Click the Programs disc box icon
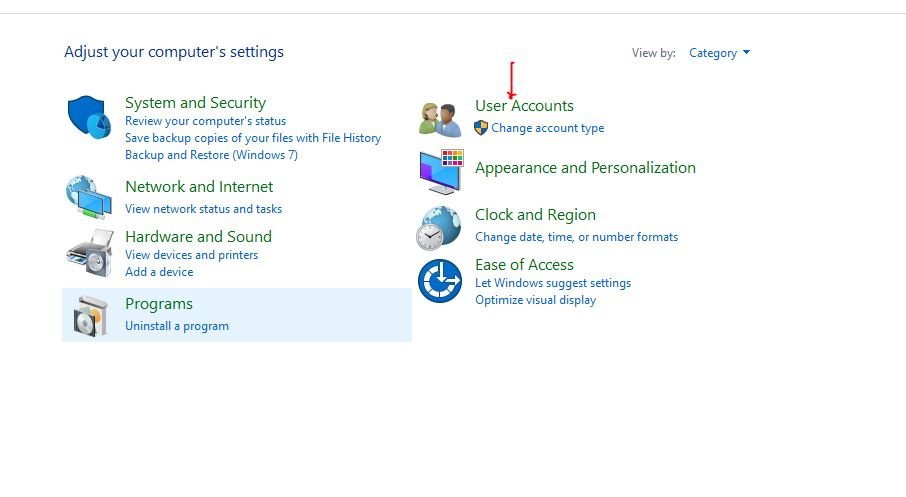The width and height of the screenshot is (906, 497). (89, 315)
